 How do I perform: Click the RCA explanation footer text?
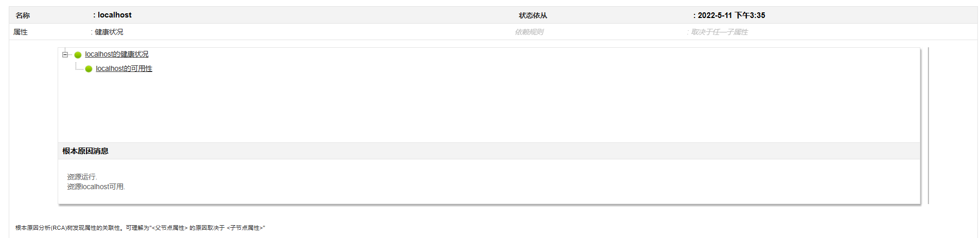pos(140,228)
